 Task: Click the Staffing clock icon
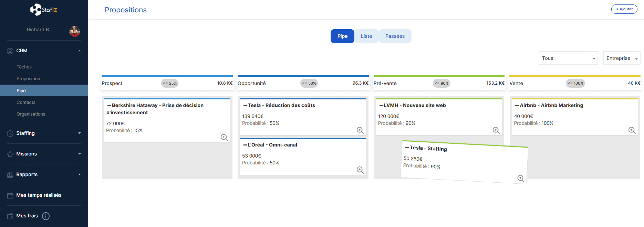(x=10, y=133)
